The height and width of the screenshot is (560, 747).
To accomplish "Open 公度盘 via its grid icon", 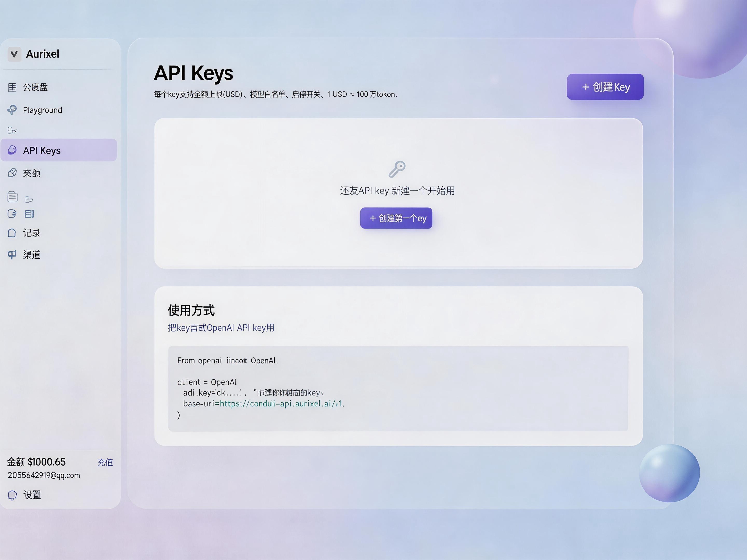I will [x=12, y=87].
